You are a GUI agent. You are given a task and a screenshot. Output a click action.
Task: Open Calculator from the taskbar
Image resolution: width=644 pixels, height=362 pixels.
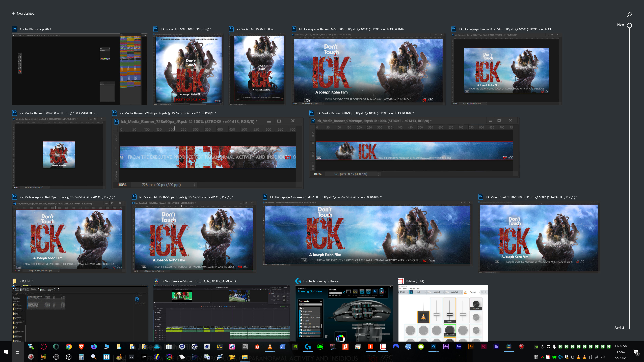(x=81, y=357)
